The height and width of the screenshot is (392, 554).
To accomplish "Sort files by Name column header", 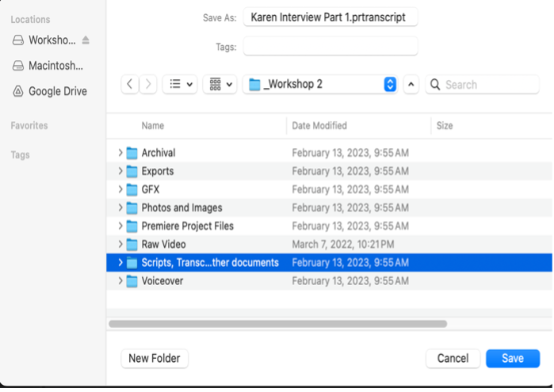I will 153,126.
